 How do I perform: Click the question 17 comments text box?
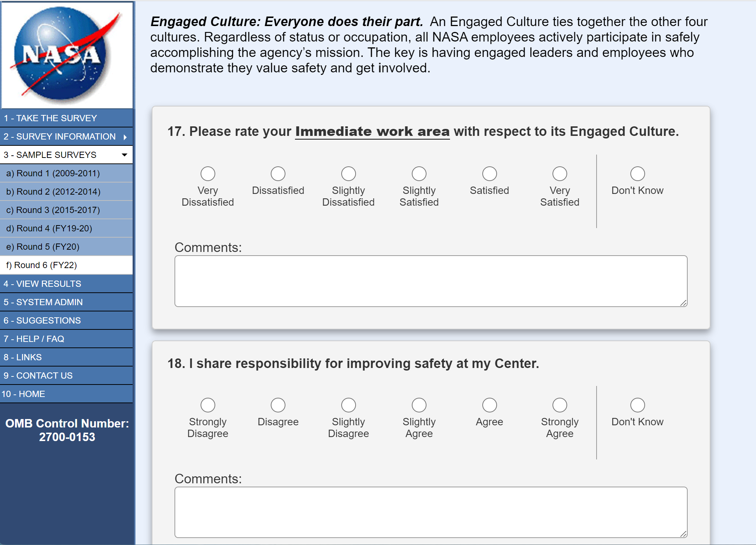click(431, 281)
